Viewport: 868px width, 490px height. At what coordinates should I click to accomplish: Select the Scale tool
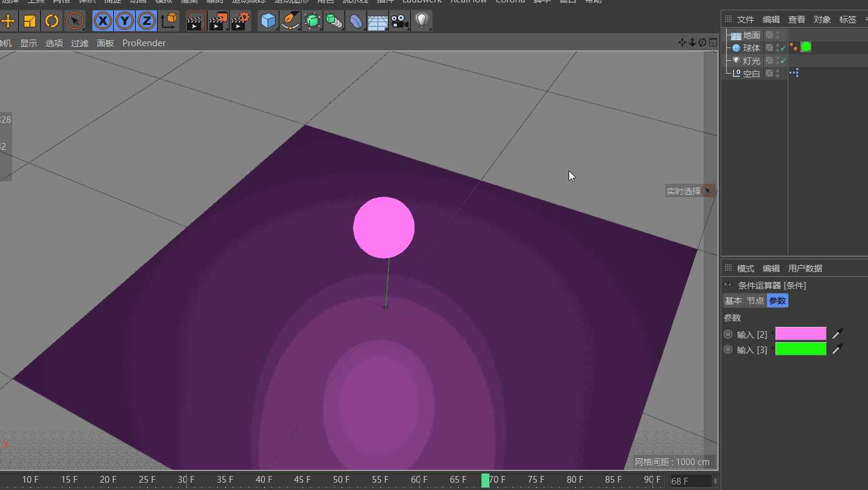pos(30,21)
